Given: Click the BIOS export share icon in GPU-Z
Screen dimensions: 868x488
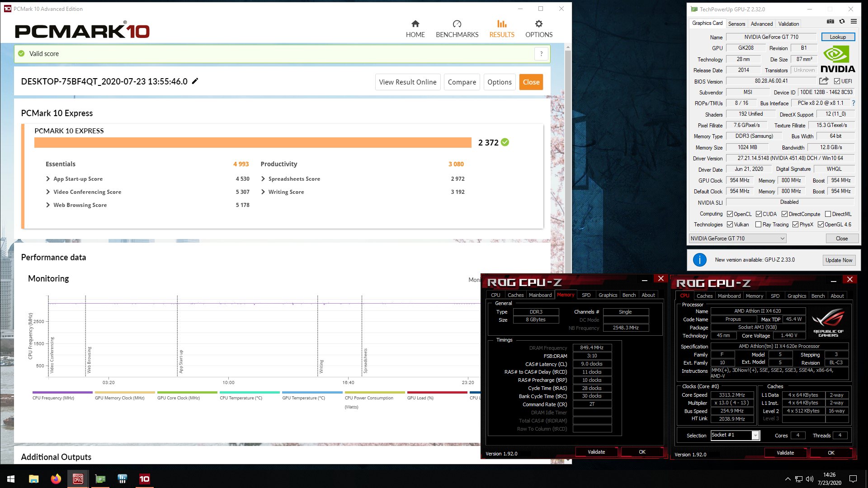Looking at the screenshot, I should click(x=824, y=81).
